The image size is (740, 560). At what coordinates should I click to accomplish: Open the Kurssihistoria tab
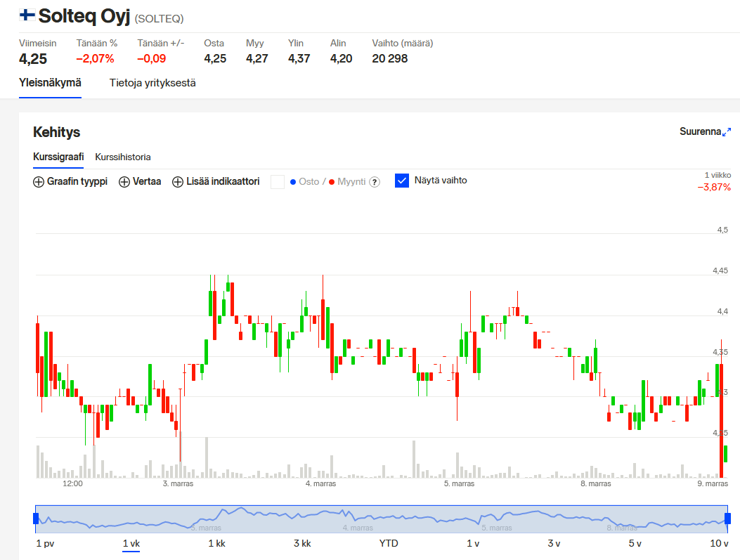pos(123,157)
